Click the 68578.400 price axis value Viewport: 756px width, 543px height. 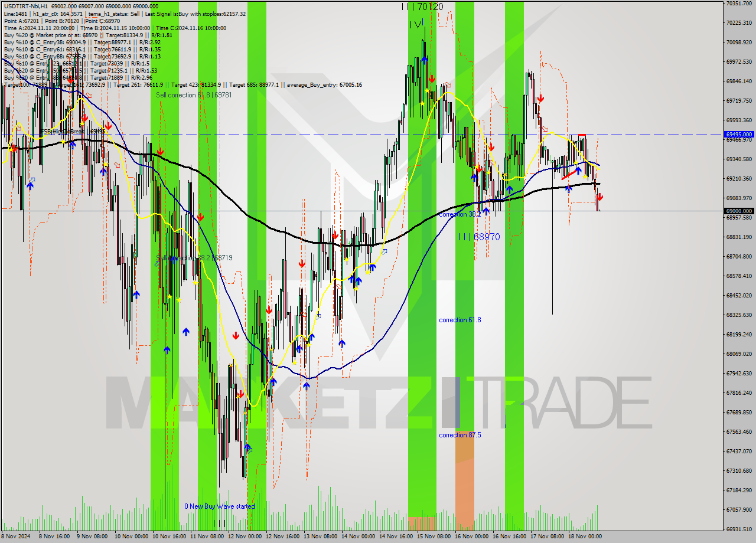[739, 276]
